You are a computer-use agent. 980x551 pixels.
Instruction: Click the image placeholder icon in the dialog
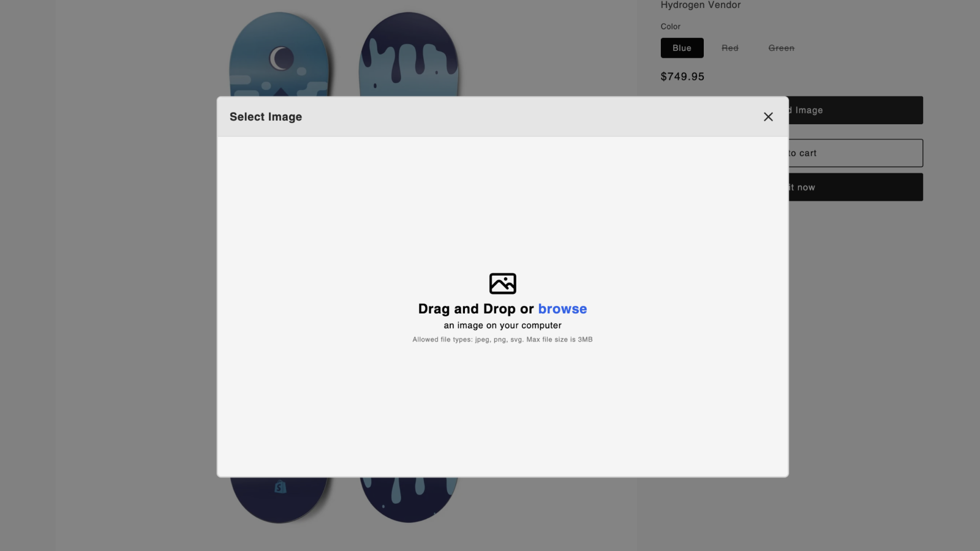click(x=502, y=283)
